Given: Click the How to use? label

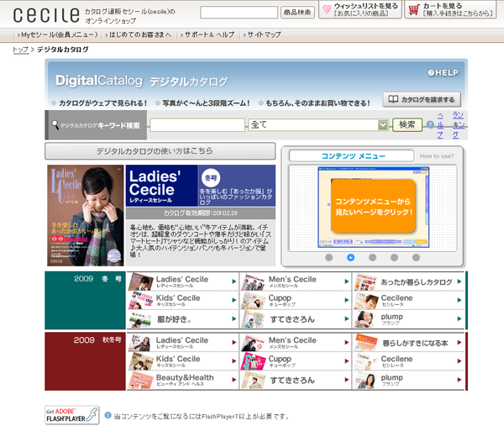Looking at the screenshot, I should 437,156.
